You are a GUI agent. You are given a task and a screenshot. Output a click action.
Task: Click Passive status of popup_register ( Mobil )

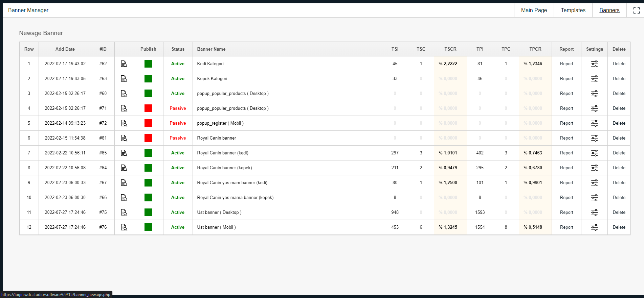pos(178,123)
